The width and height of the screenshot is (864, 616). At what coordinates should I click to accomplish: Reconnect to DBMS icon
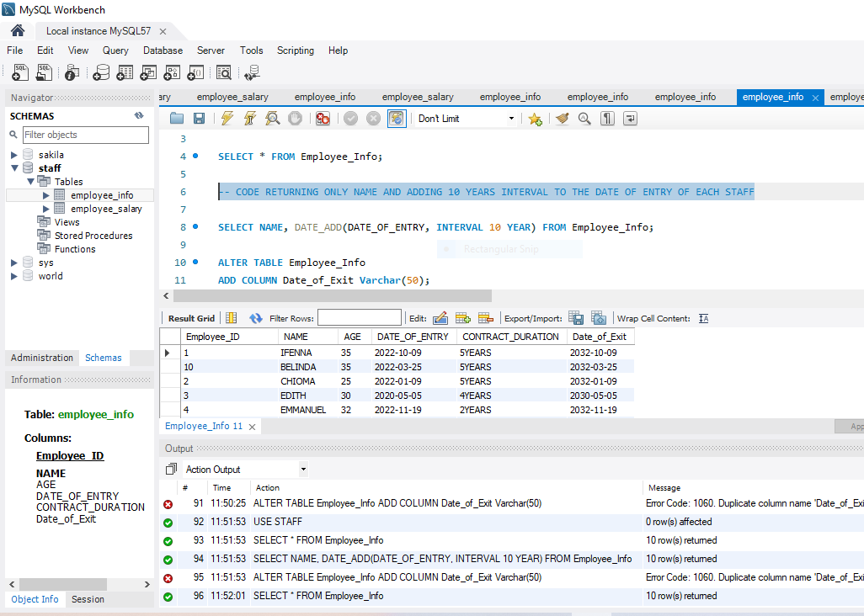click(253, 72)
